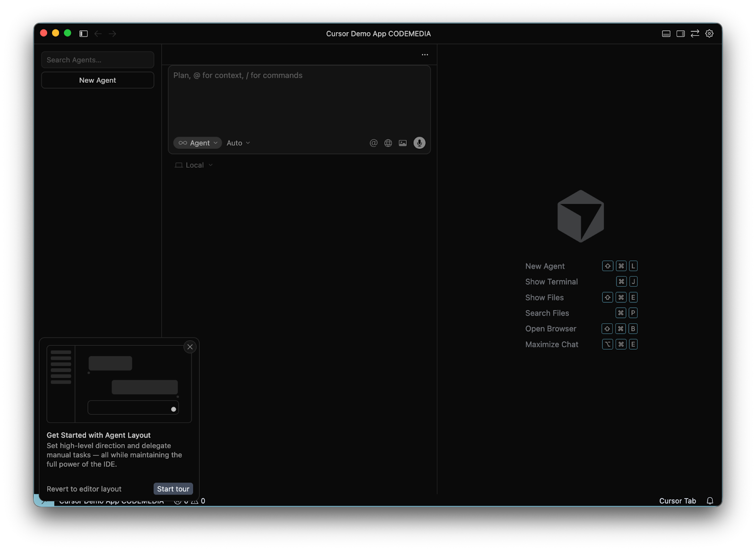Image resolution: width=756 pixels, height=551 pixels.
Task: Toggle the right side panel icon
Action: (x=680, y=34)
